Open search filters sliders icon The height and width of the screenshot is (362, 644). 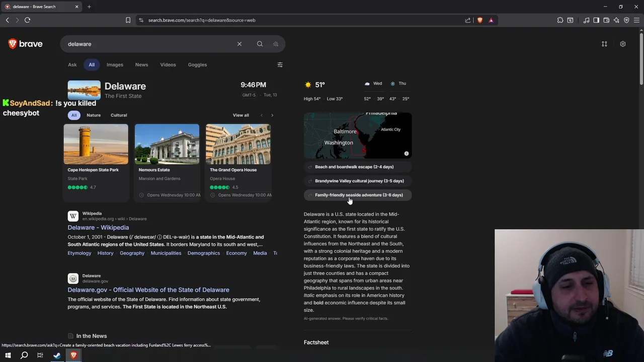[280, 64]
